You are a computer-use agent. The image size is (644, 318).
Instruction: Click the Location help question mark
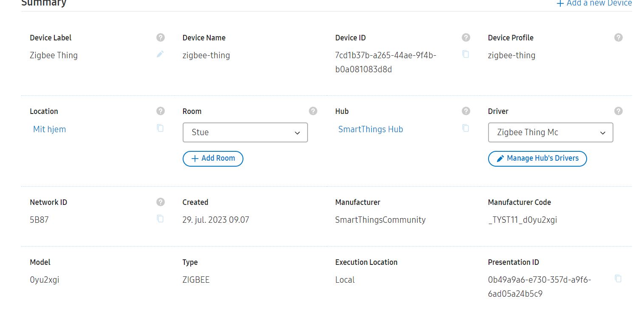pos(160,111)
